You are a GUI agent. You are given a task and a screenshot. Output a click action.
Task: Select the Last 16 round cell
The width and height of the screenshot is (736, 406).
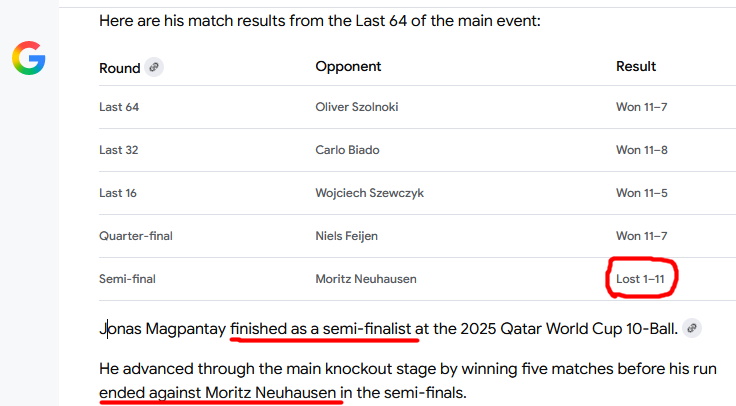point(118,193)
